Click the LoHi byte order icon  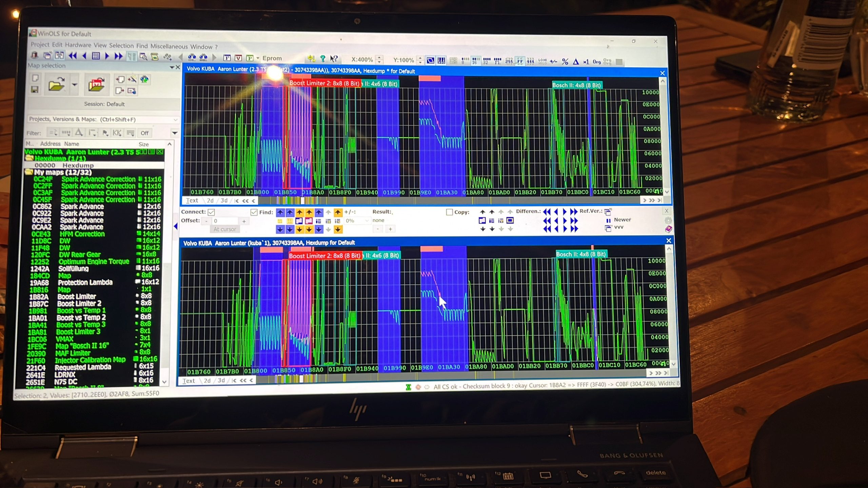(x=542, y=61)
